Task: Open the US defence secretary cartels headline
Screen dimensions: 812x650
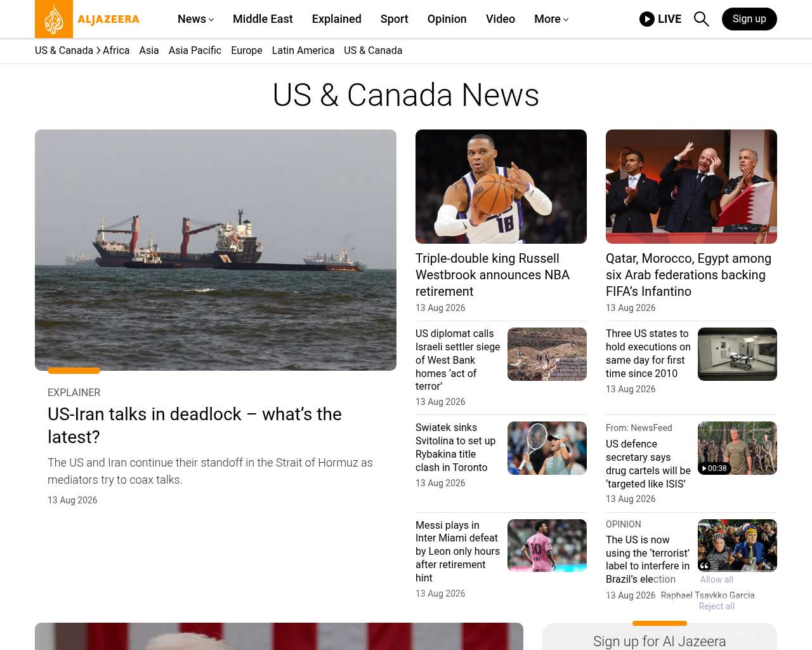Action: click(648, 464)
